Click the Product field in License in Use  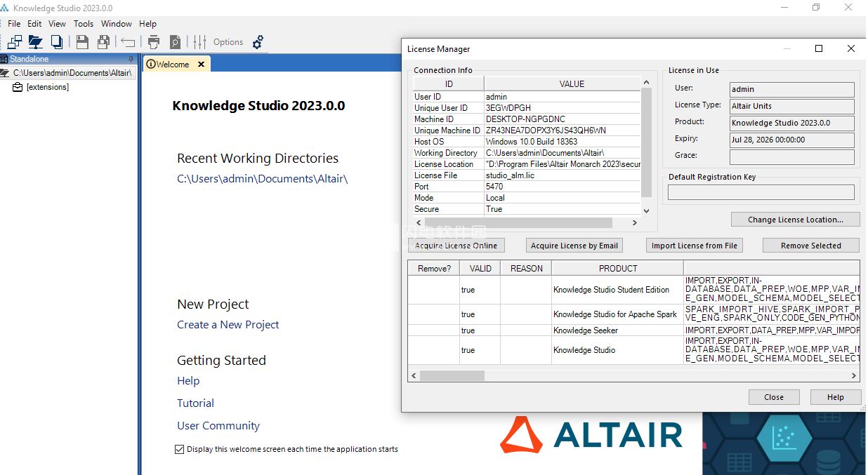point(792,123)
